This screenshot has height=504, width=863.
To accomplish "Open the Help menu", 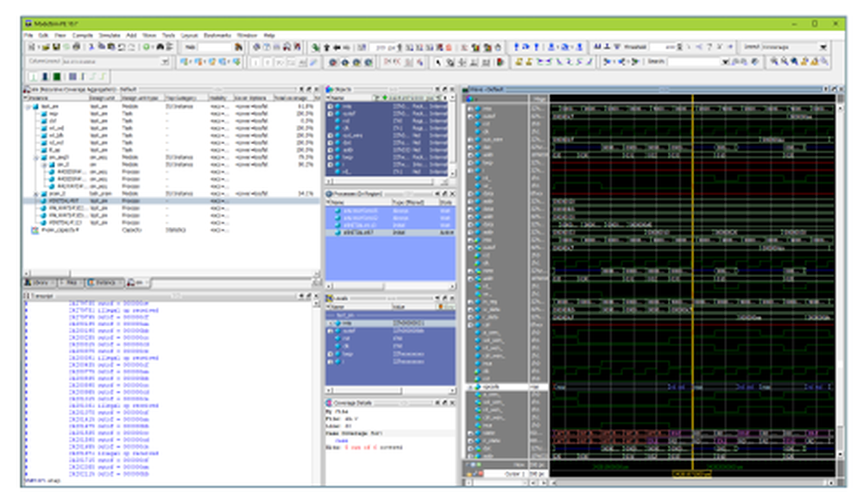I will (269, 35).
